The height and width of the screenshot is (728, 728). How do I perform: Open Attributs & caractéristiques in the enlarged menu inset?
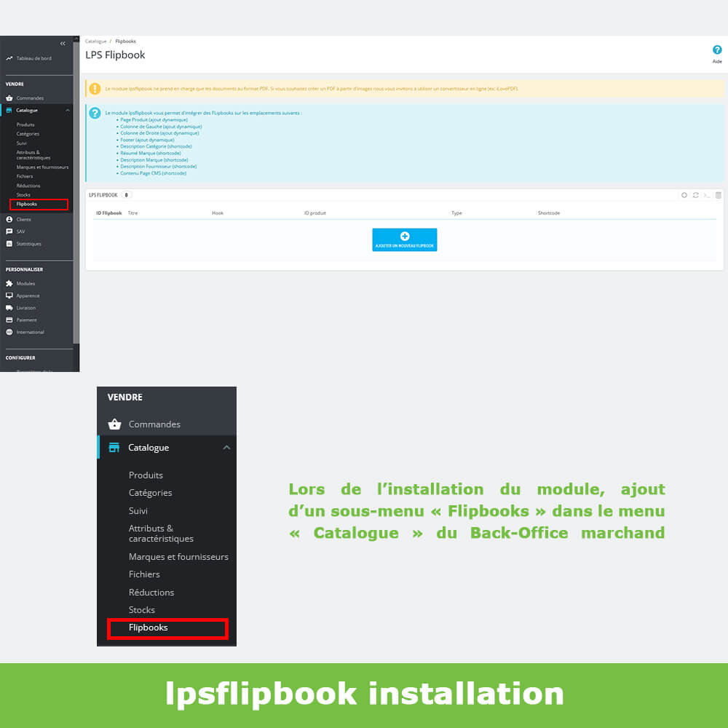pyautogui.click(x=161, y=534)
